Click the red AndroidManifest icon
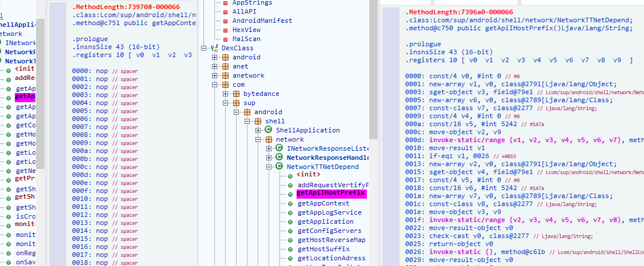This screenshot has height=266, width=644. 225,21
